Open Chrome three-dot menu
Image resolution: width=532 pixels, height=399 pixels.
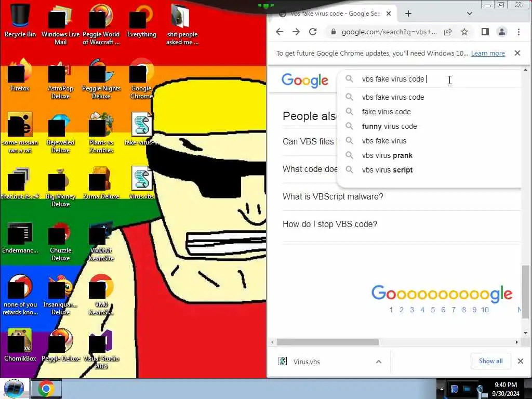click(x=518, y=32)
